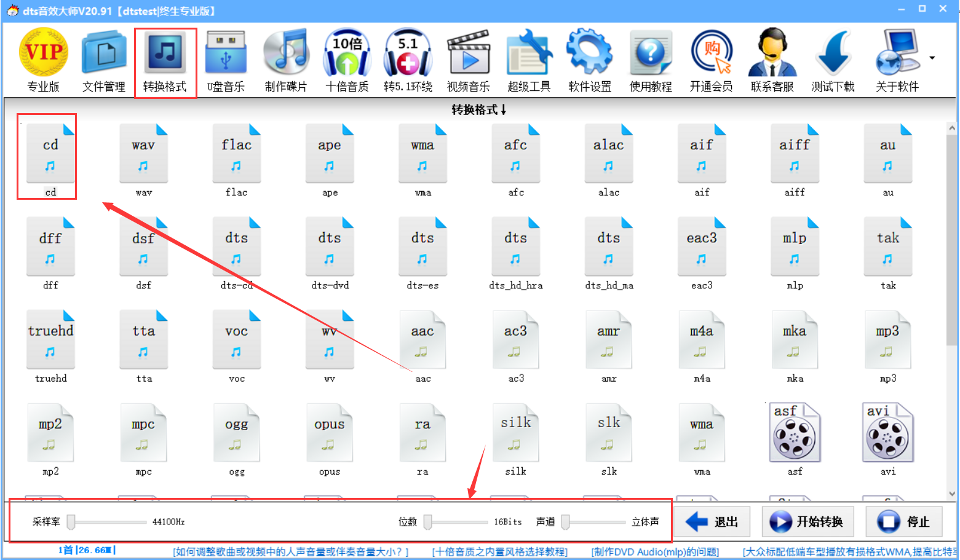Select the dts_hd_hra format icon

(x=515, y=253)
